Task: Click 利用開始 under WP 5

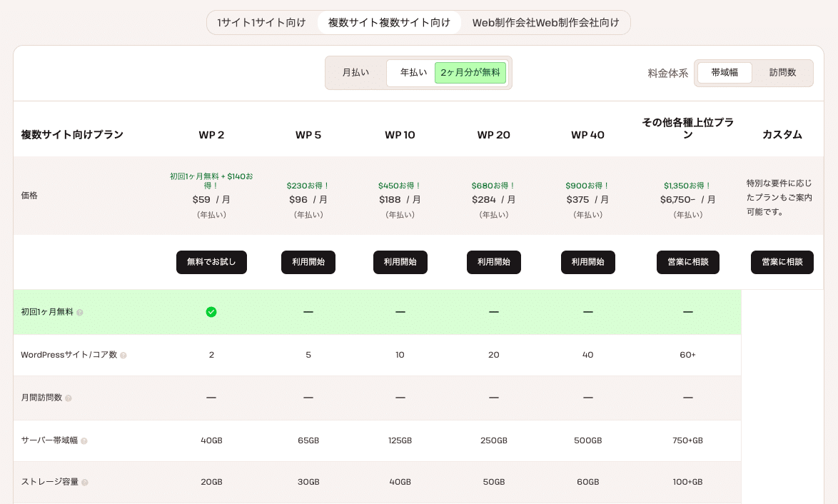Action: pos(308,262)
